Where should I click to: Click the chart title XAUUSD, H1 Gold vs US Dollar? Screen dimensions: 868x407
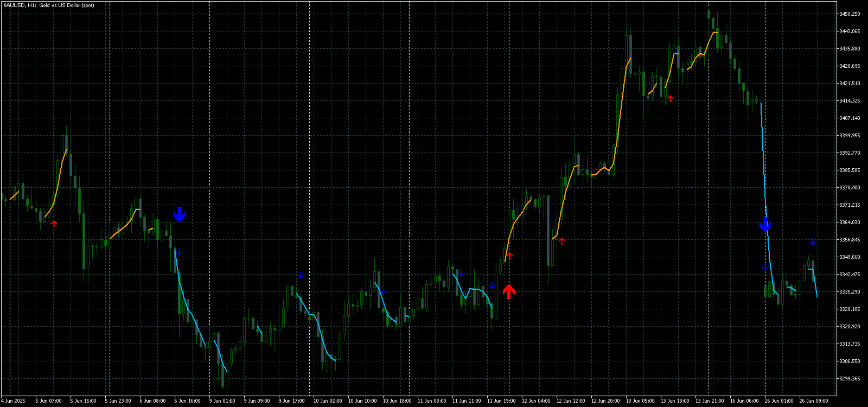coord(49,5)
